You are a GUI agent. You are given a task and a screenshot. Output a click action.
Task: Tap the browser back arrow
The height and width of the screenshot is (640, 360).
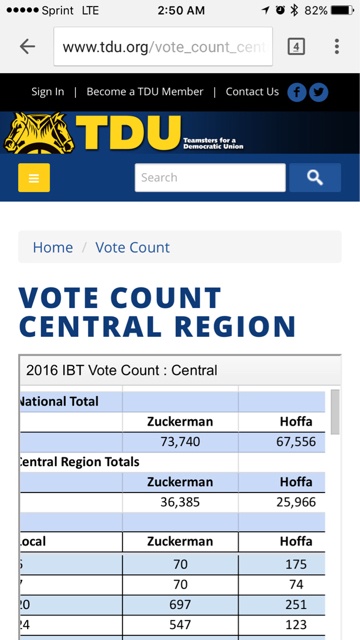[27, 47]
